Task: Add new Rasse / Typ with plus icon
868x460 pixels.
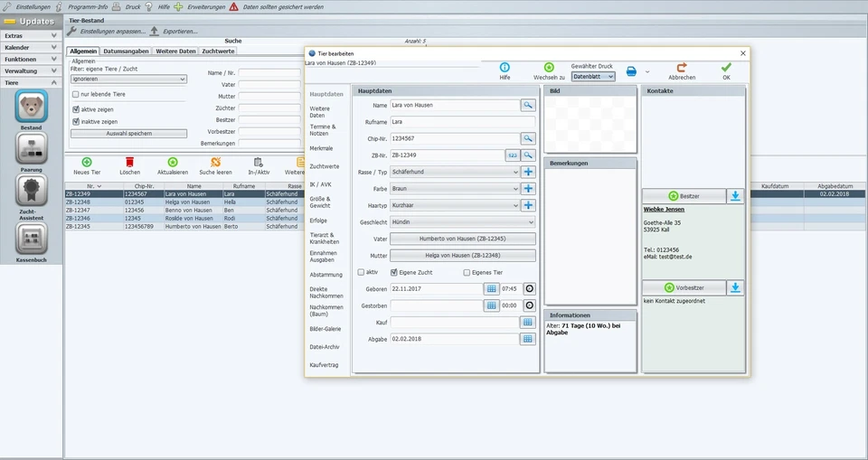Action: pyautogui.click(x=528, y=172)
